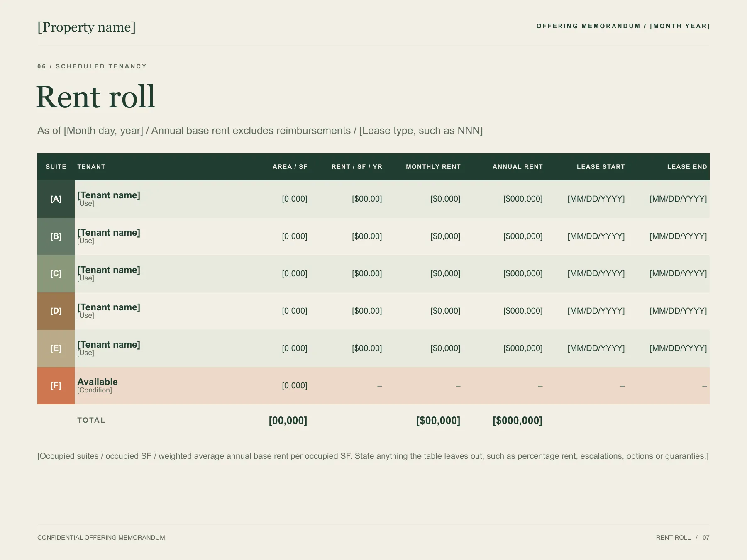
Task: Click the LEASE START column header
Action: point(601,167)
